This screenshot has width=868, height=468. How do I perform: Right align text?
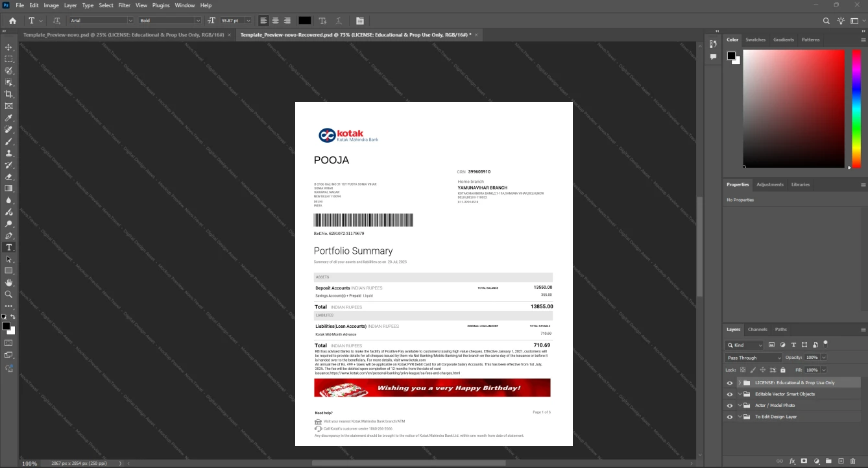(x=287, y=21)
